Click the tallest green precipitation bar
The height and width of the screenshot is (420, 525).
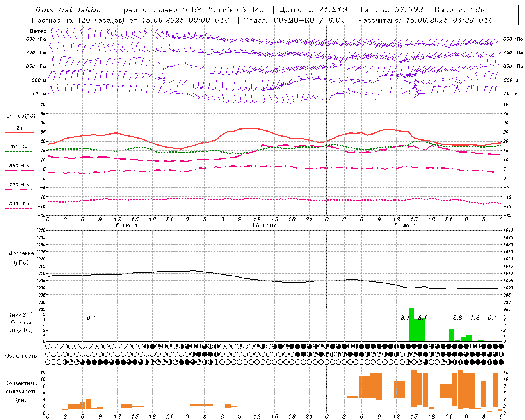pos(411,325)
